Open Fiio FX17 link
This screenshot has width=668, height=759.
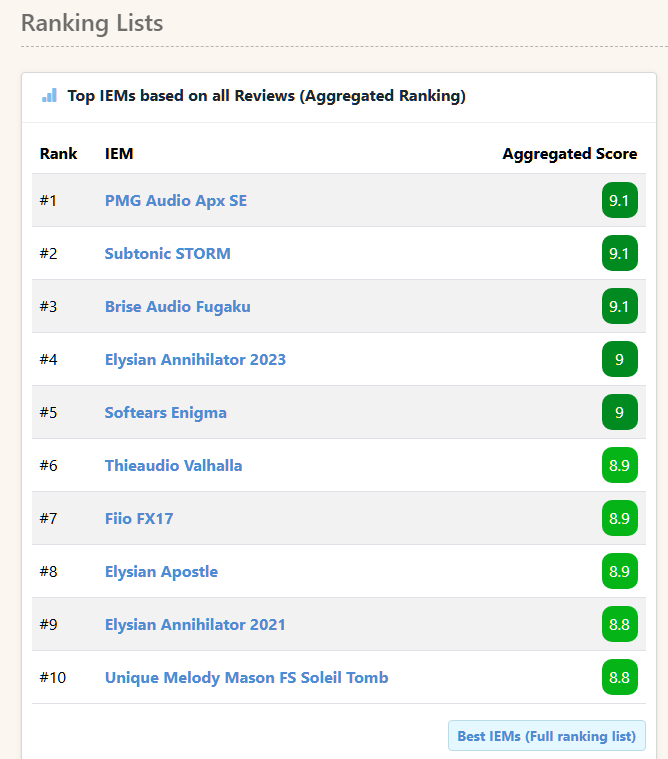(139, 518)
